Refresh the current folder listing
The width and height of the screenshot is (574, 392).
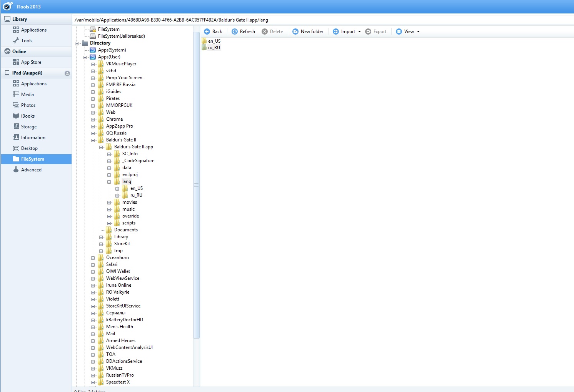(243, 32)
